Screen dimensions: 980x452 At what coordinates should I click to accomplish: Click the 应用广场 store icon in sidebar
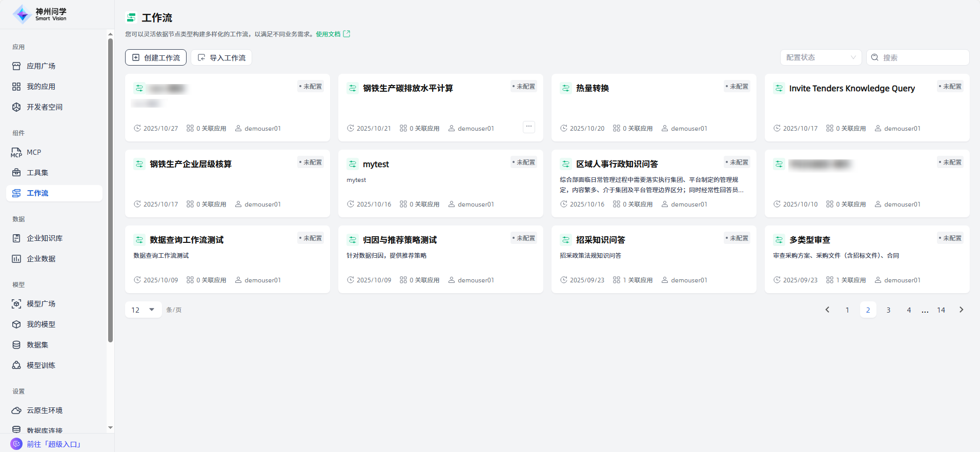(x=16, y=66)
